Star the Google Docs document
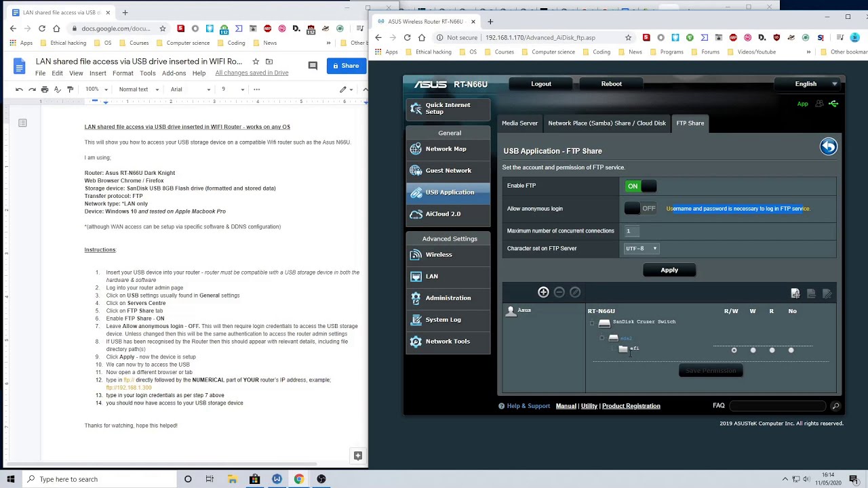Image resolution: width=868 pixels, height=488 pixels. [x=256, y=62]
